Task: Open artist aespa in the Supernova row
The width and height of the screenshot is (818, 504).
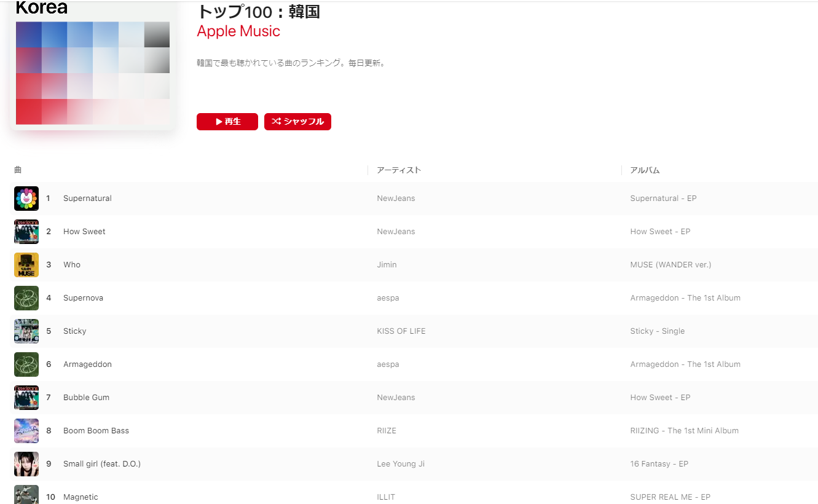Action: pos(388,298)
